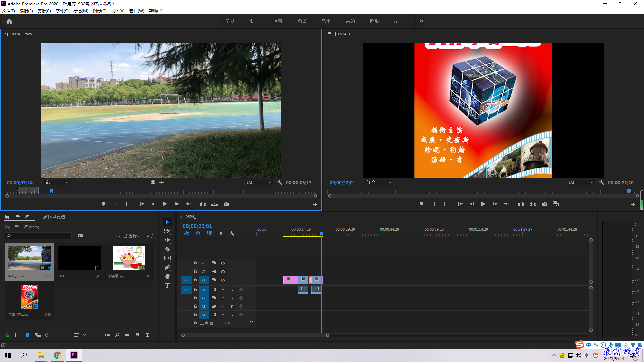Open the 文件(F) menu
This screenshot has height=362, width=644.
point(9,11)
